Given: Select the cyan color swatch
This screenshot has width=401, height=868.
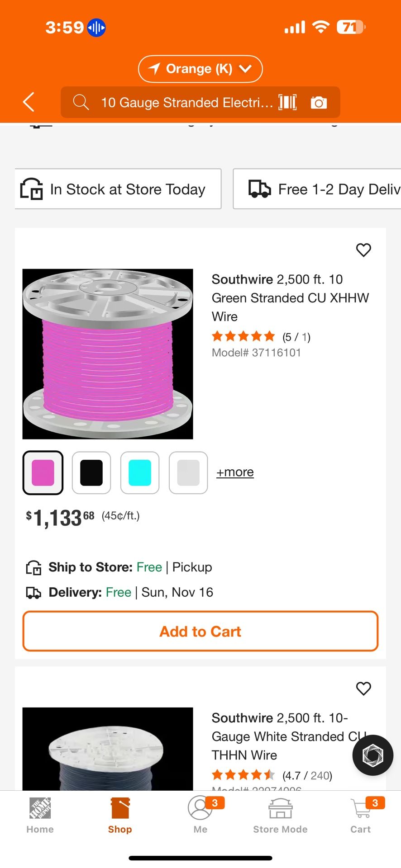Looking at the screenshot, I should (140, 472).
